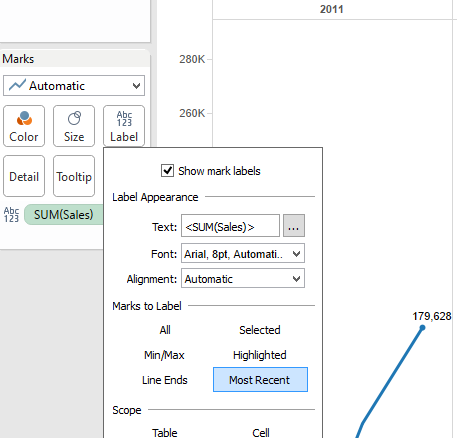
Task: Select All under Marks to Label
Action: point(165,330)
